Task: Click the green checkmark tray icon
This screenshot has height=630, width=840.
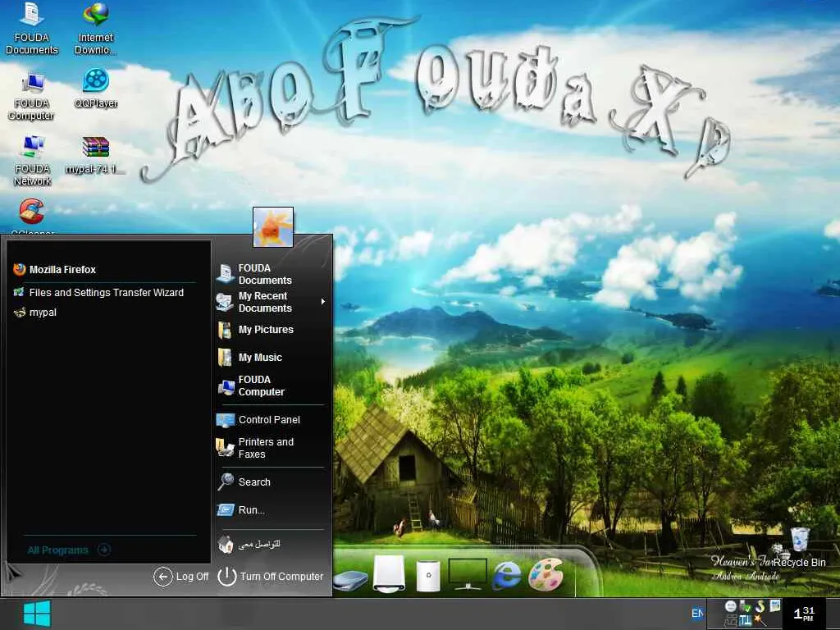Action: [745, 606]
